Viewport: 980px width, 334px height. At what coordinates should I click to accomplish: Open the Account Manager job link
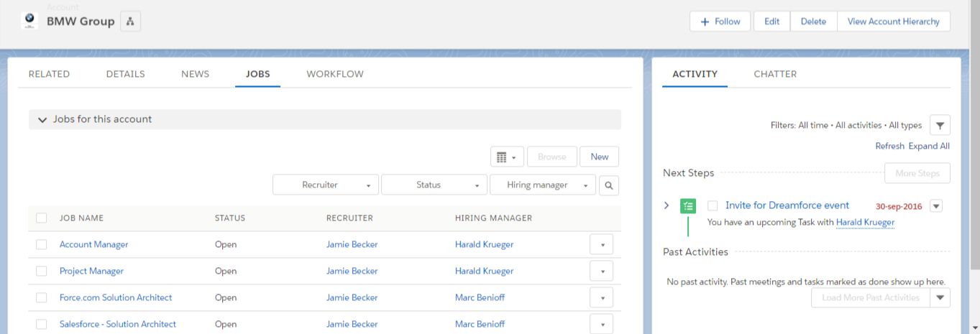pyautogui.click(x=94, y=244)
